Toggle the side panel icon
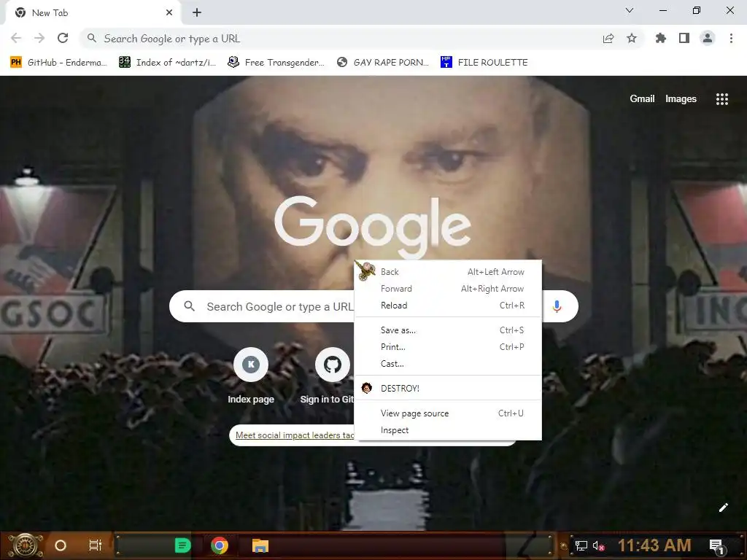Screen dimensions: 747x560 point(684,38)
